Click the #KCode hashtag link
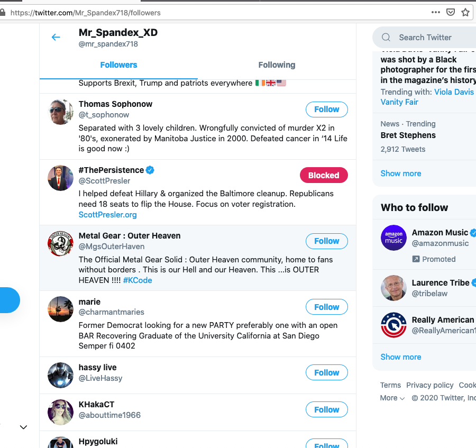 click(x=138, y=280)
